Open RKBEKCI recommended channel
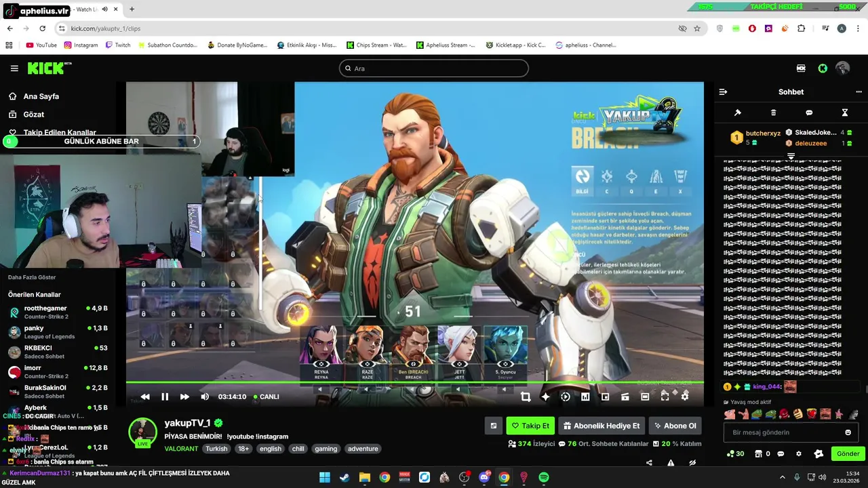The height and width of the screenshot is (488, 868). click(x=58, y=352)
